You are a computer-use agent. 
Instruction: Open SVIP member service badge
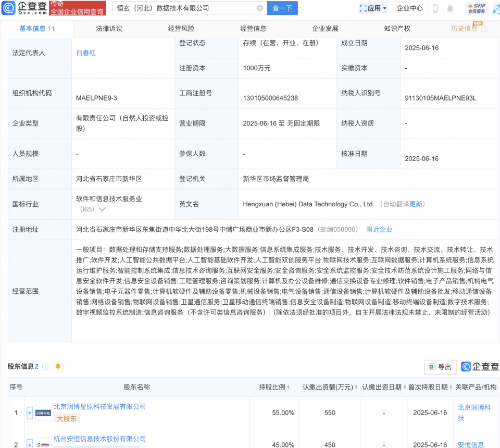pyautogui.click(x=477, y=8)
